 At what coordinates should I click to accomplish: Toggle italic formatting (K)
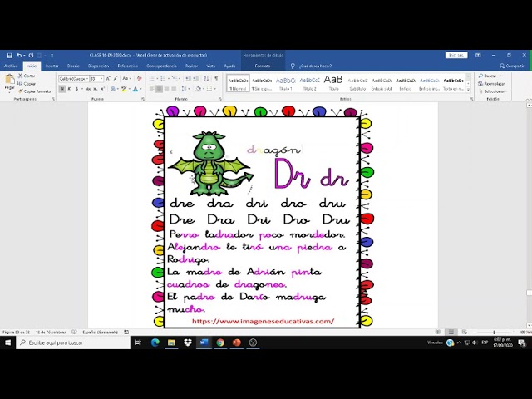(69, 89)
